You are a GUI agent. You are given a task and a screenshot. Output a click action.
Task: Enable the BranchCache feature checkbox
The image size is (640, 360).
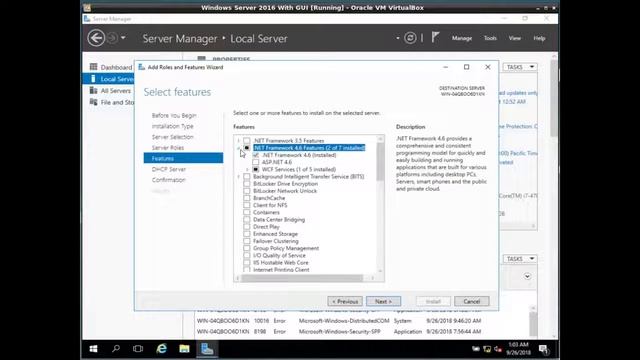[247, 198]
